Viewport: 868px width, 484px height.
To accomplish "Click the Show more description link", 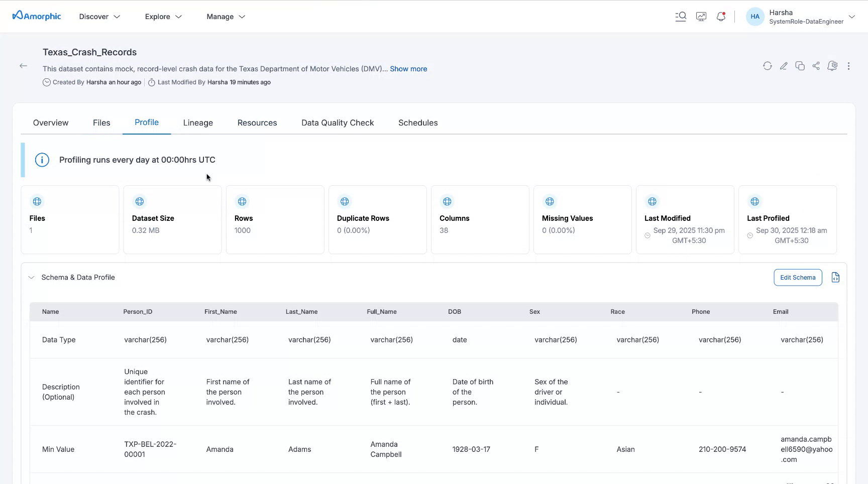I will coord(408,69).
